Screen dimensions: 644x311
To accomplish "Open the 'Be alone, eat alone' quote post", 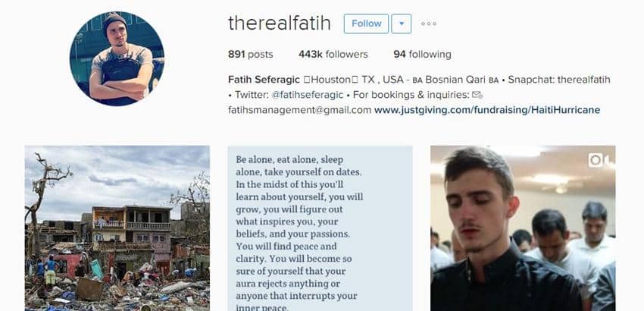I will pyautogui.click(x=320, y=228).
